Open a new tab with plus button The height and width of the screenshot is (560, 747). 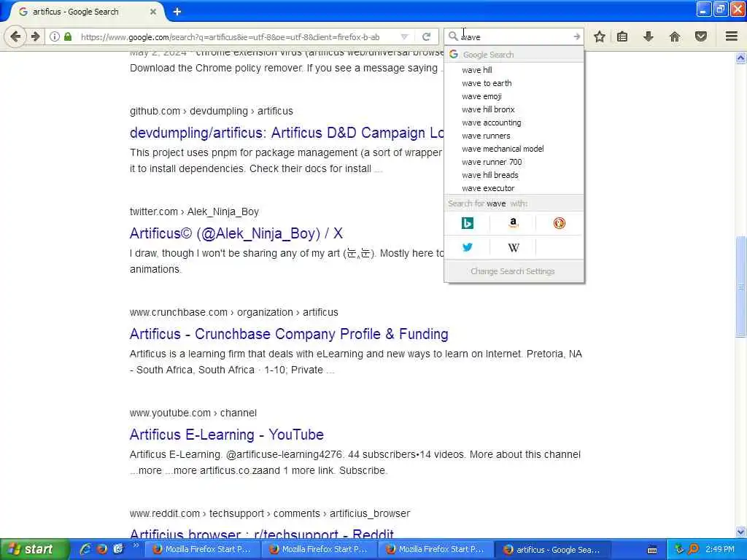click(x=177, y=12)
